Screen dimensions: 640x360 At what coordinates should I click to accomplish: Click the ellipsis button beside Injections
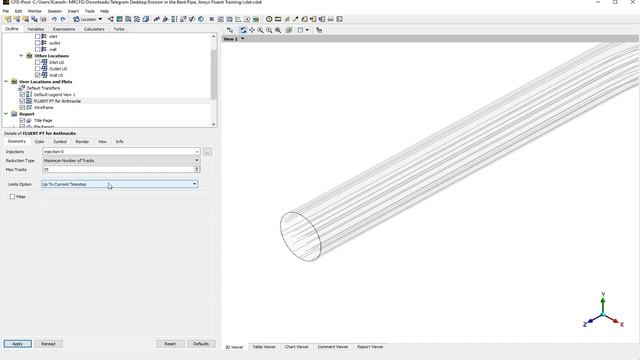pos(207,152)
